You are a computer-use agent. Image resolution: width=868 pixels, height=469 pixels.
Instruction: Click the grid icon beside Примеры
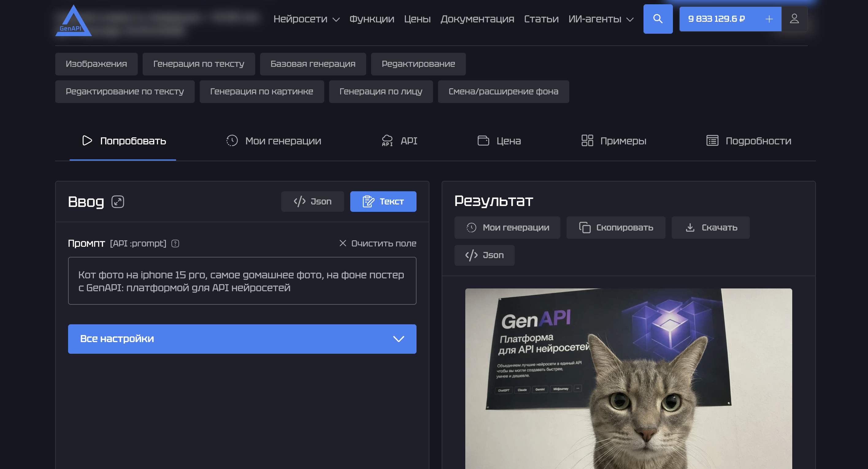pos(587,140)
